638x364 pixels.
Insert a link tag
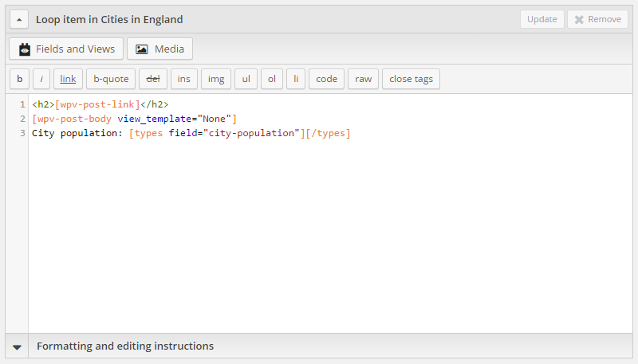[68, 79]
